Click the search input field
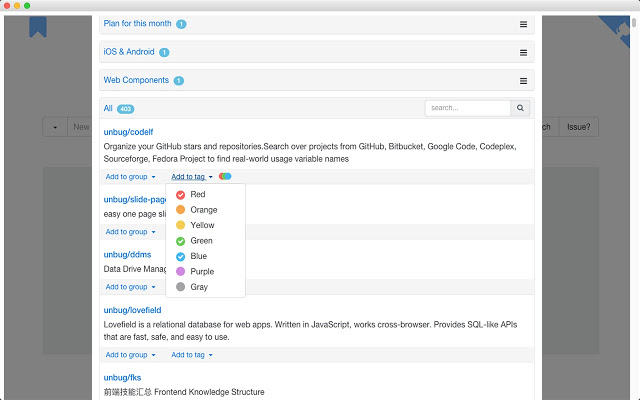 pyautogui.click(x=467, y=108)
